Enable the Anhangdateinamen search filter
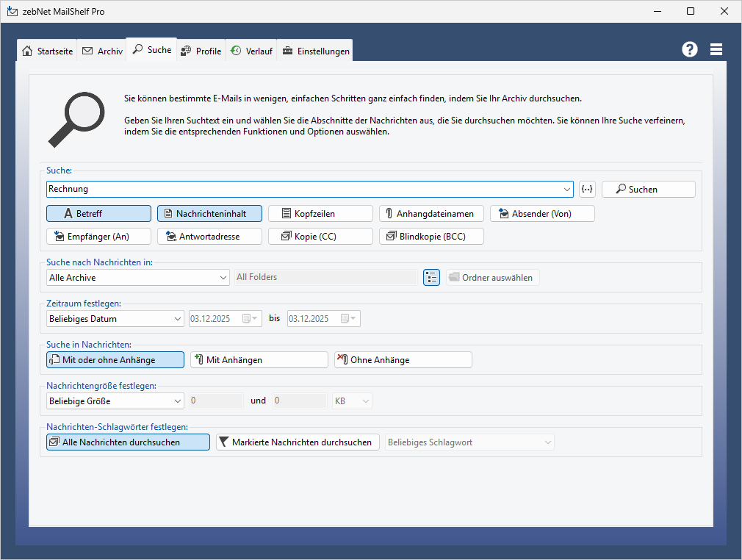Image resolution: width=742 pixels, height=560 pixels. [431, 214]
